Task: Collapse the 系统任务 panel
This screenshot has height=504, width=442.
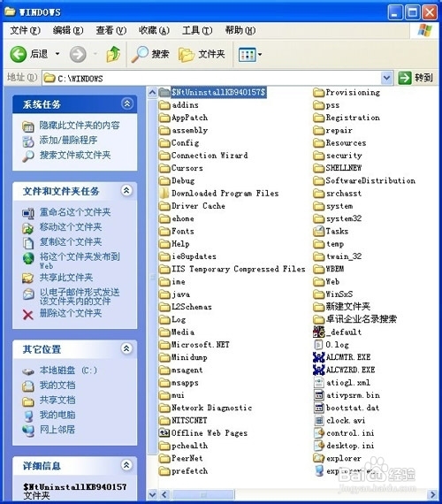Action: (127, 103)
